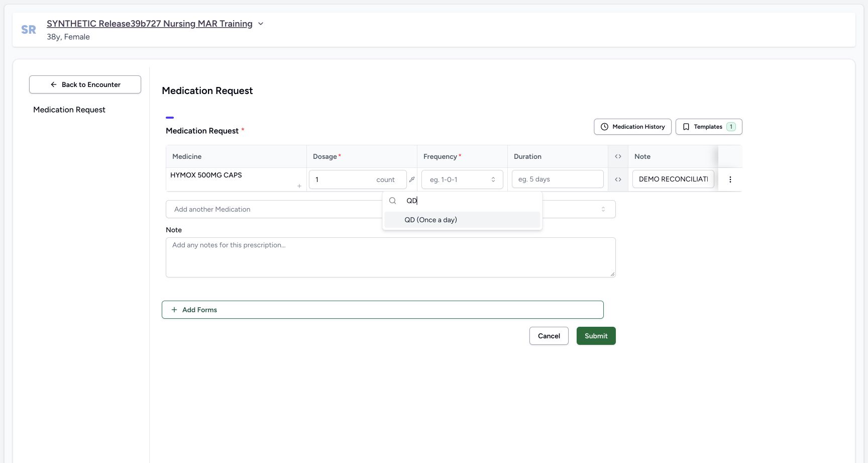This screenshot has width=868, height=463.
Task: Click Duration field eg. 5 days
Action: click(x=558, y=179)
